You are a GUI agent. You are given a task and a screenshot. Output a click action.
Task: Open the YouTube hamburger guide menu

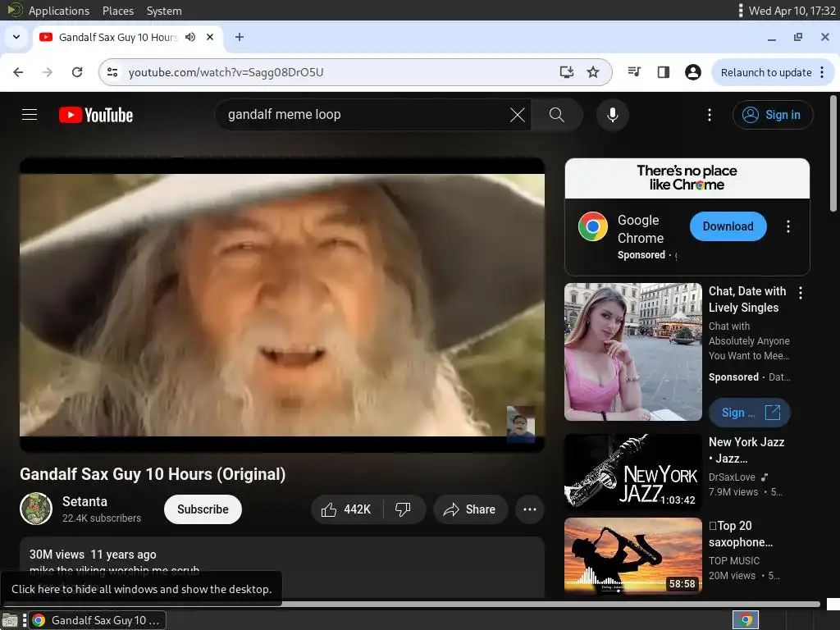(x=30, y=115)
